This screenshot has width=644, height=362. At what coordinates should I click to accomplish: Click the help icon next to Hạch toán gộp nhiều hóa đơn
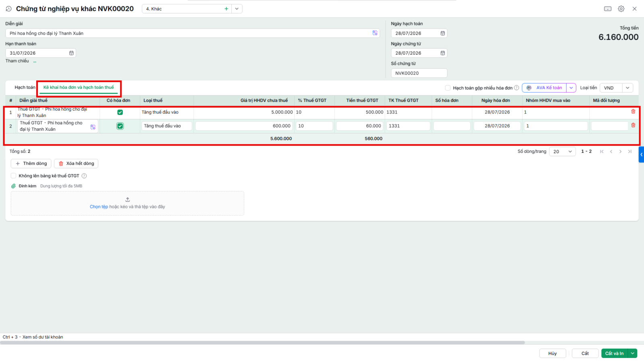tap(516, 88)
